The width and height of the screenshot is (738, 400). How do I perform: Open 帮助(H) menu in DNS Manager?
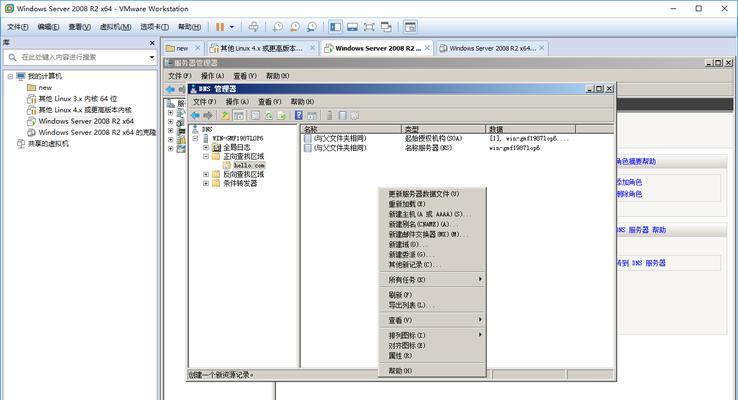click(302, 102)
